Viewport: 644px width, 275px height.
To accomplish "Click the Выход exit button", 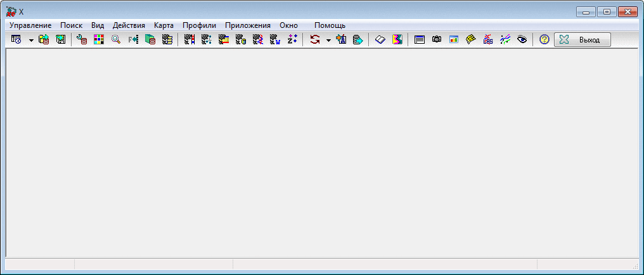I will pyautogui.click(x=583, y=40).
